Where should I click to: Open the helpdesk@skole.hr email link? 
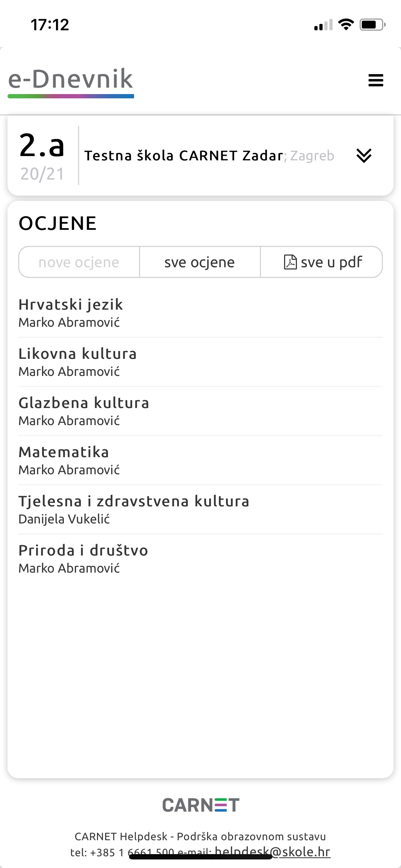coord(272,851)
